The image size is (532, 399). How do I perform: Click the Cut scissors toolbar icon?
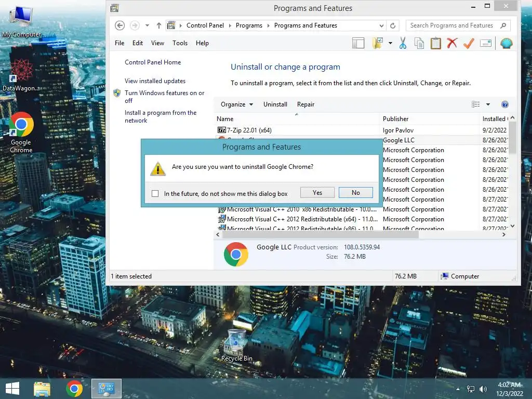(x=403, y=43)
